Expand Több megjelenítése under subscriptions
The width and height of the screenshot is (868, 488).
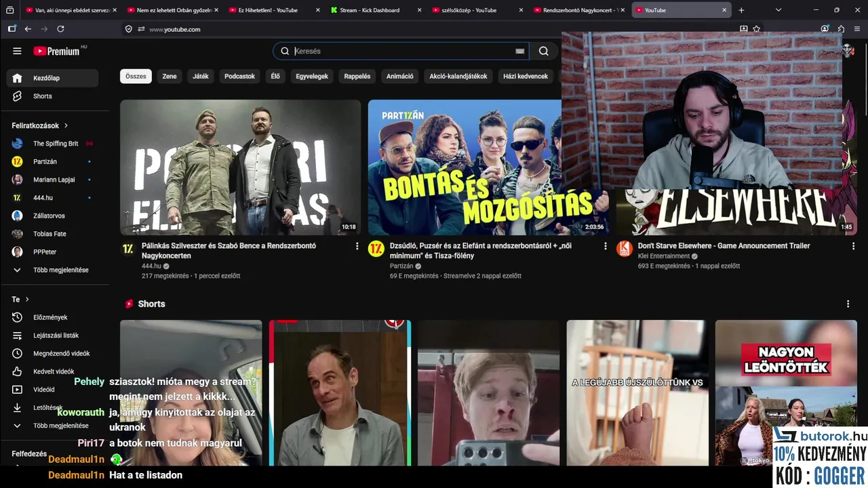click(52, 270)
